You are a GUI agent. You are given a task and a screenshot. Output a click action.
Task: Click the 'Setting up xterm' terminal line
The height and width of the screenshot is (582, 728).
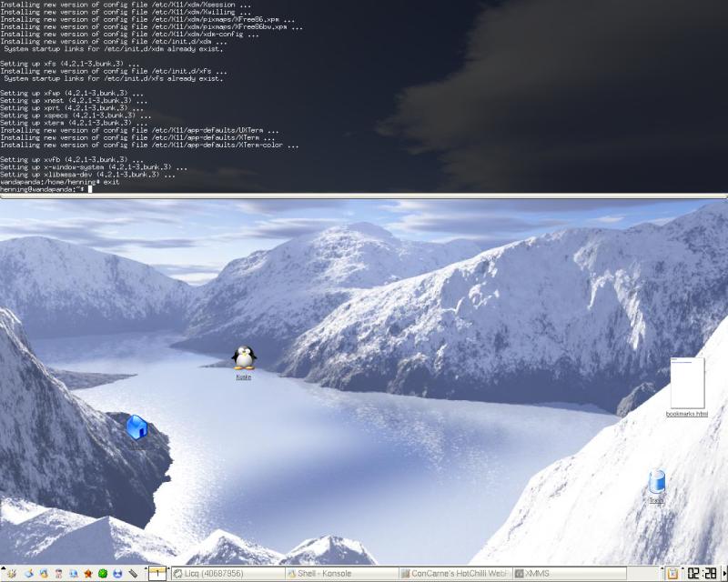(74, 123)
